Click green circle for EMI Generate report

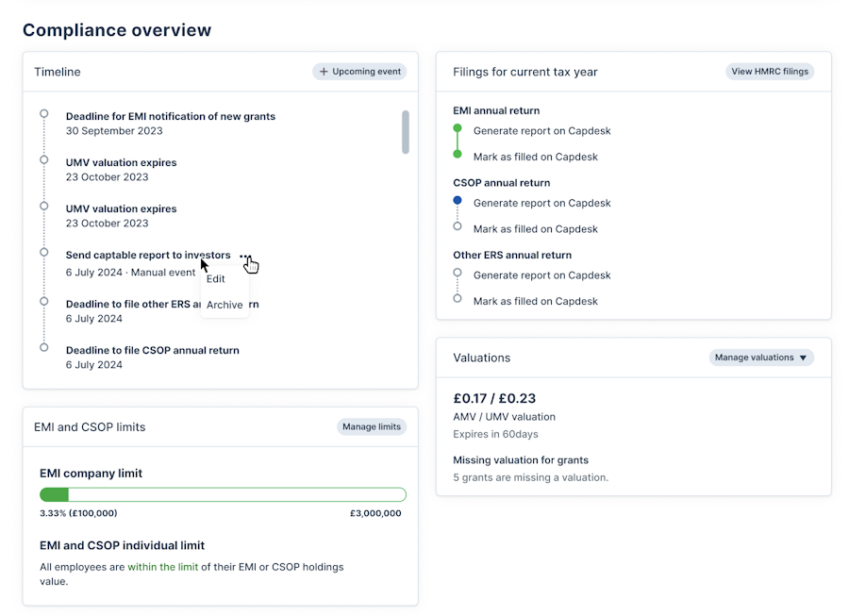click(x=458, y=128)
